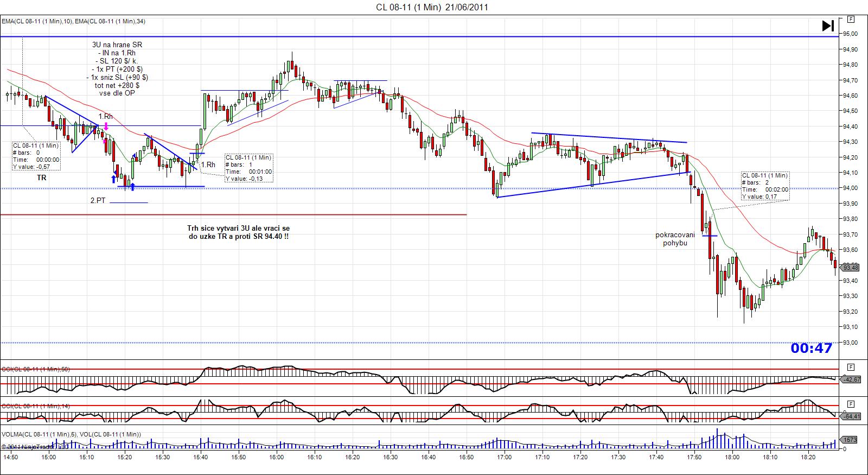Select the volume value marker 1573
The width and height of the screenshot is (868, 475).
point(850,440)
